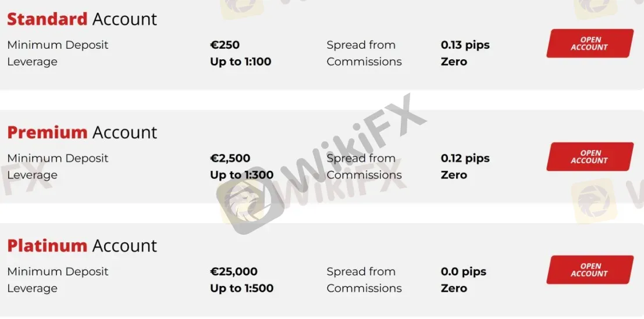Image resolution: width=644 pixels, height=319 pixels.
Task: Click Leverage label in Platinum Account
Action: (32, 288)
